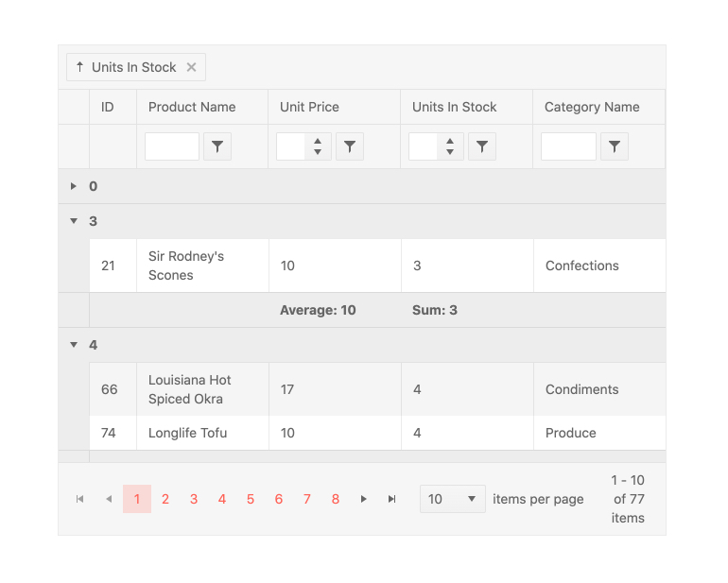Go to the next page arrow
This screenshot has width=728, height=583.
(x=364, y=499)
